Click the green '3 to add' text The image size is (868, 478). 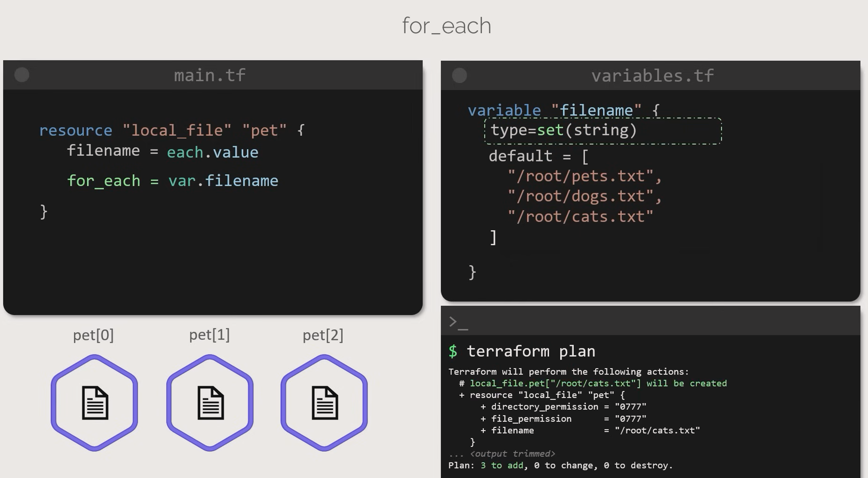point(502,465)
